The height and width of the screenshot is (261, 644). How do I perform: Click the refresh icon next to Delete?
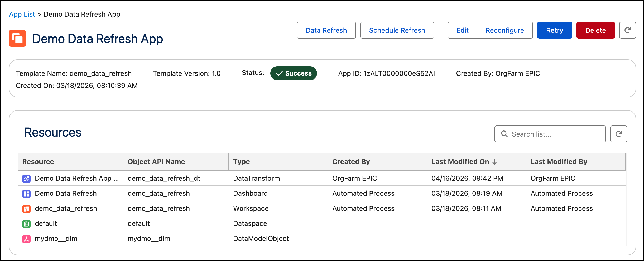coord(627,30)
